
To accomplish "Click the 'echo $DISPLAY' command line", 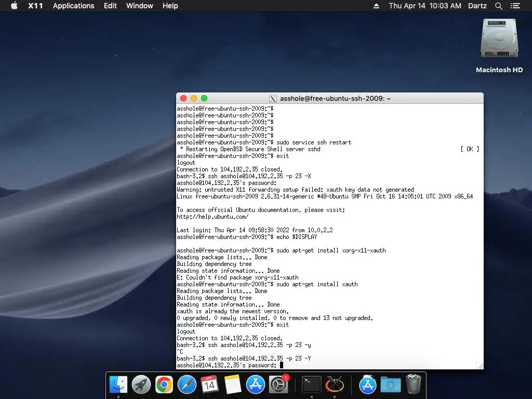I will click(x=247, y=237).
